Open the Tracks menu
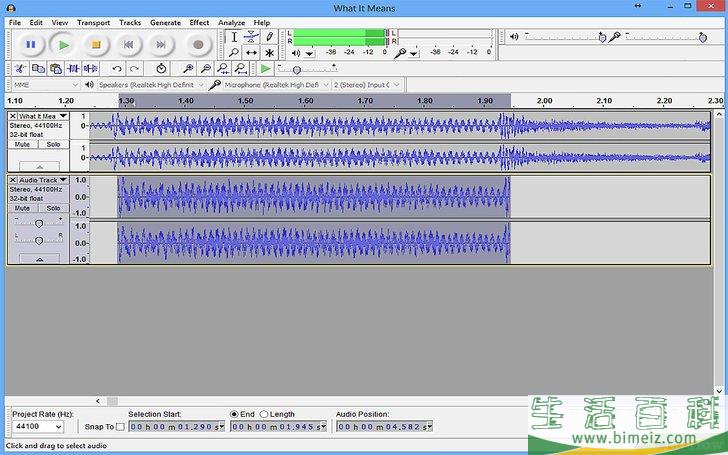The image size is (728, 455). [x=130, y=22]
